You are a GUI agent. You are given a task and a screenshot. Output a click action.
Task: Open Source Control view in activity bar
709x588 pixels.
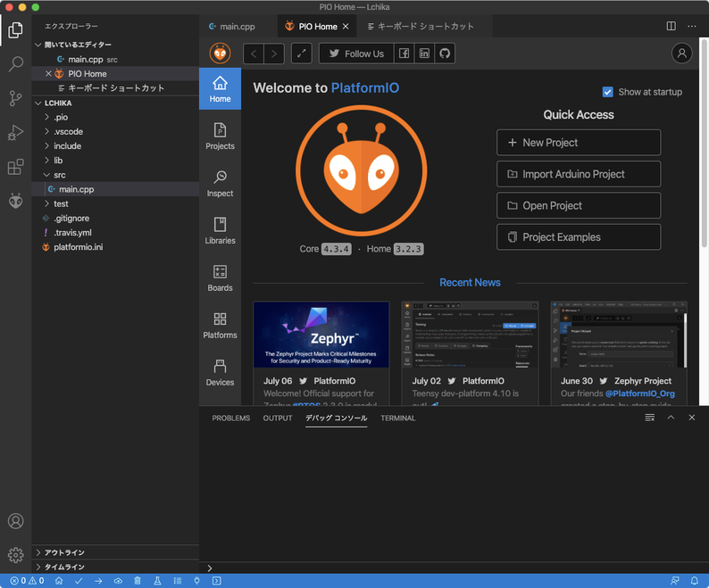pyautogui.click(x=15, y=98)
